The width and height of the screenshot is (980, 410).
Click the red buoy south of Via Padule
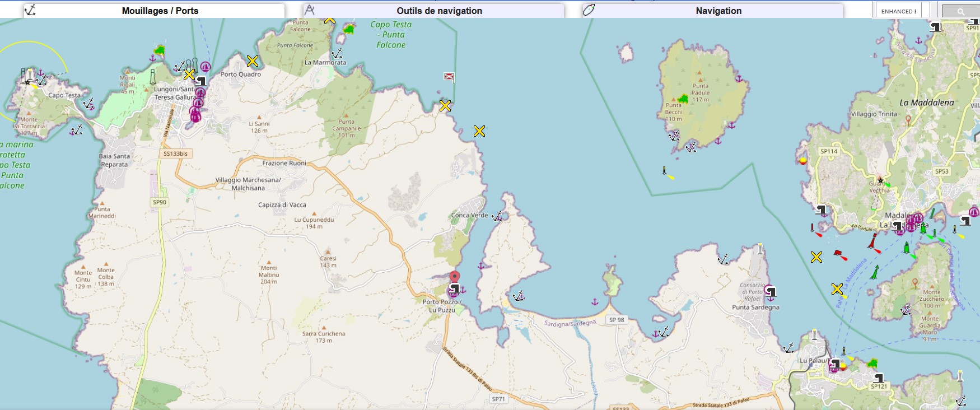coord(873,241)
